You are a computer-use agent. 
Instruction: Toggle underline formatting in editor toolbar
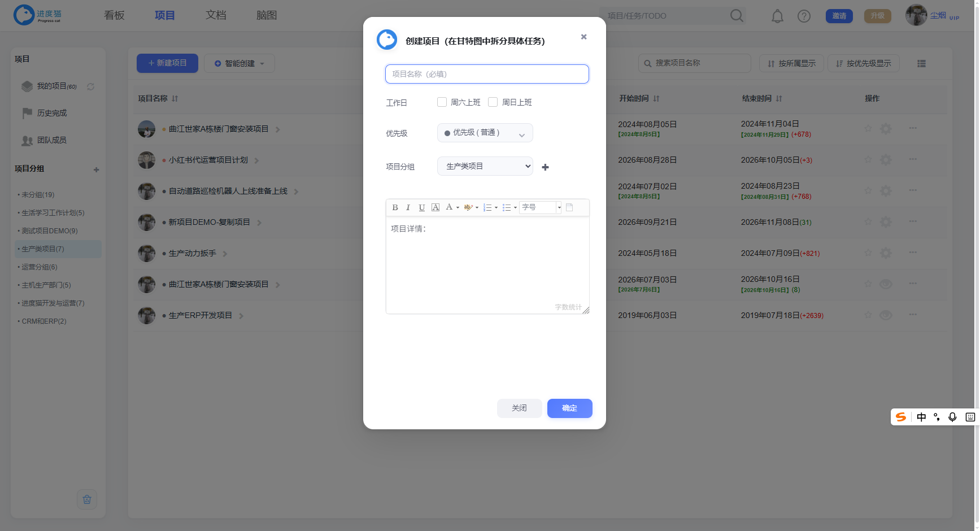421,207
